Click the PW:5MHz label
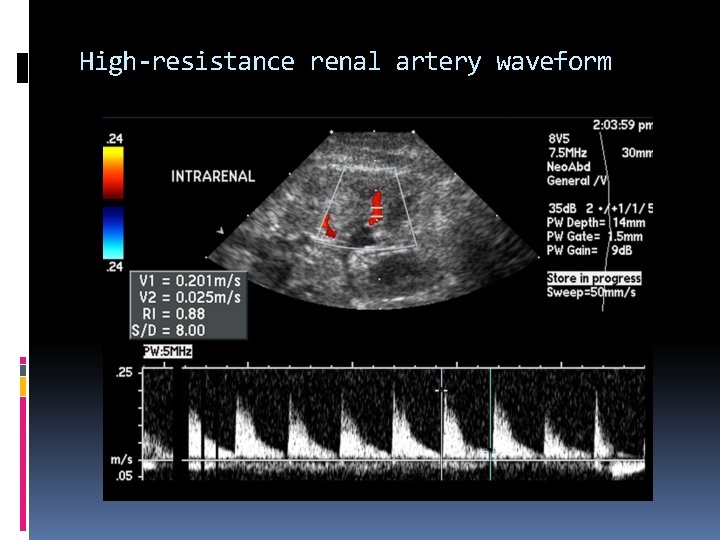Screen dimensions: 720x540 (x=168, y=352)
